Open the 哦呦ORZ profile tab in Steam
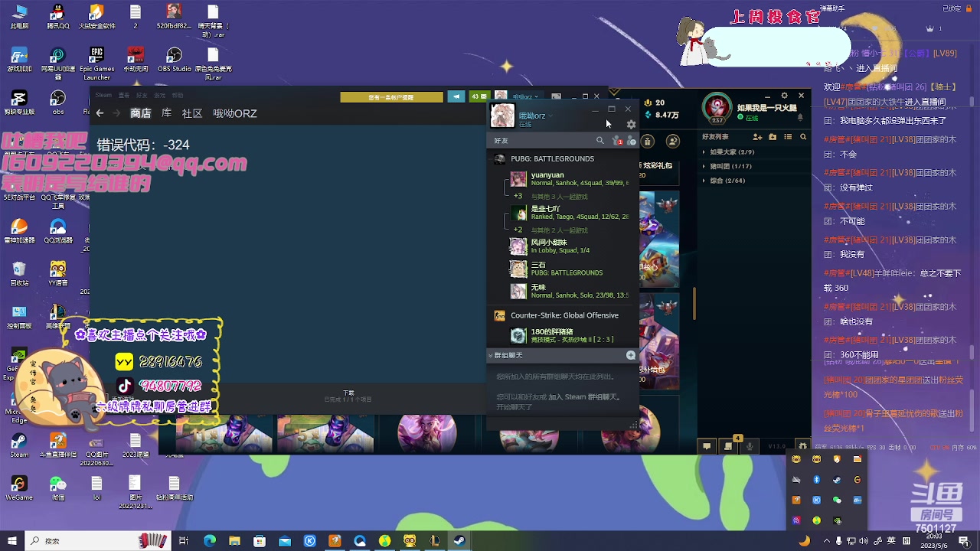The width and height of the screenshot is (980, 551). click(235, 113)
